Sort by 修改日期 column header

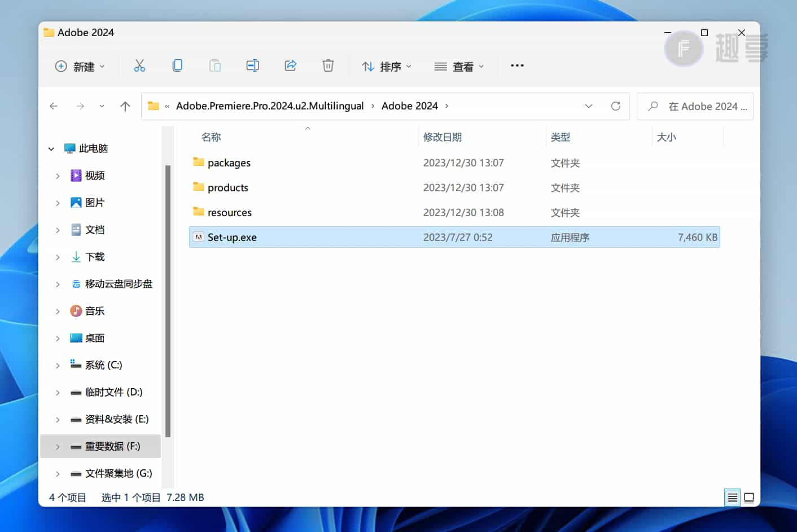click(443, 137)
